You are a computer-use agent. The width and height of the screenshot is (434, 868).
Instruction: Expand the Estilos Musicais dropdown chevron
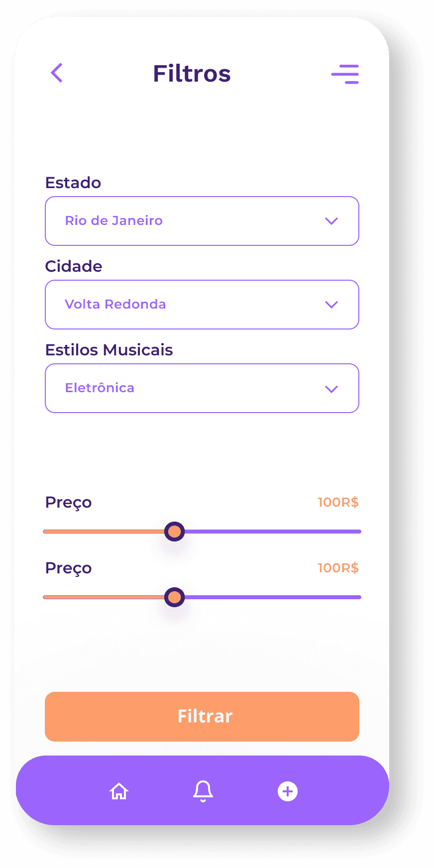pyautogui.click(x=331, y=389)
